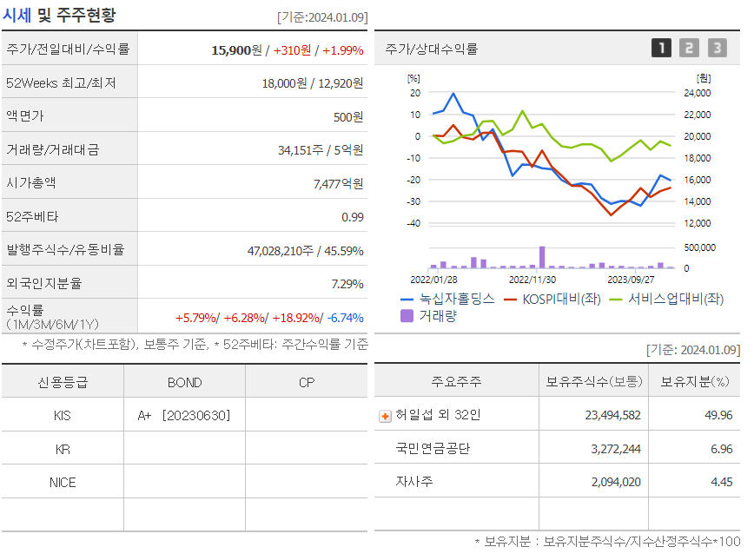This screenshot has width=754, height=560.
Task: Click the 52주베타 value 0.99
Action: [x=353, y=217]
